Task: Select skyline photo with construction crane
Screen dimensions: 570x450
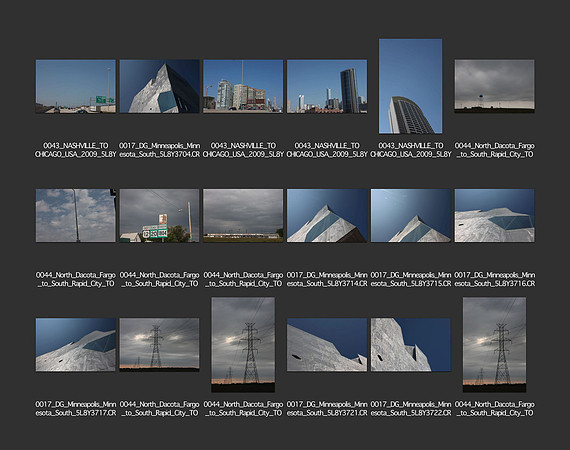Action: click(243, 87)
